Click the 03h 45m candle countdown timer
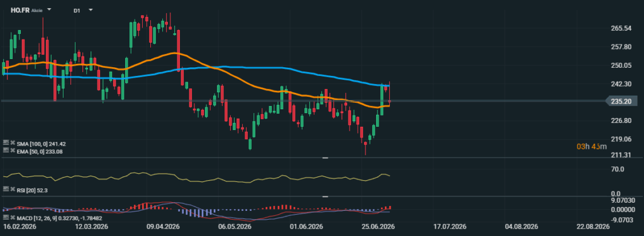The height and width of the screenshot is (236, 644). click(591, 146)
